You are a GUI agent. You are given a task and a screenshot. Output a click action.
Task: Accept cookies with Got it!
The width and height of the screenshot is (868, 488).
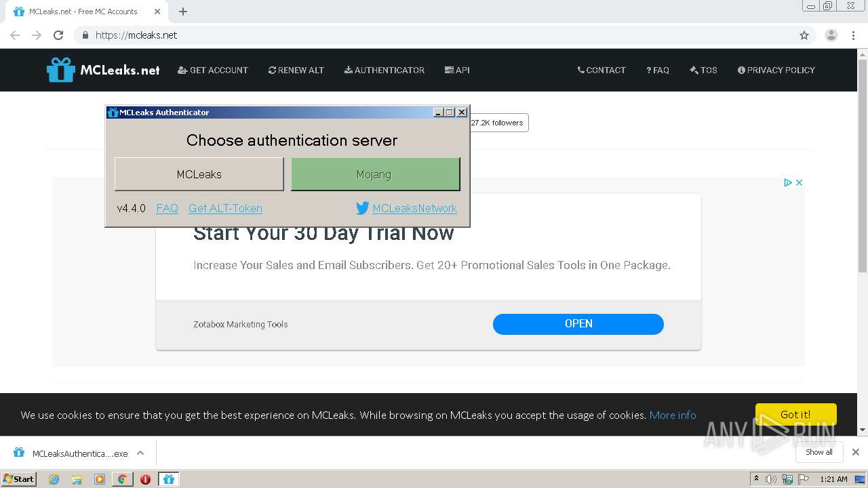[x=796, y=415]
